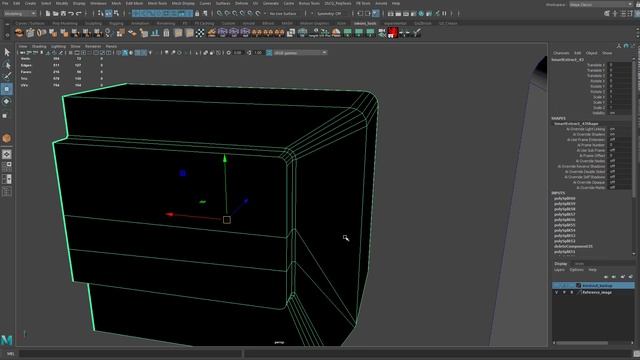The image size is (640, 360).
Task: Open the Options menu in layer editor
Action: point(577,270)
